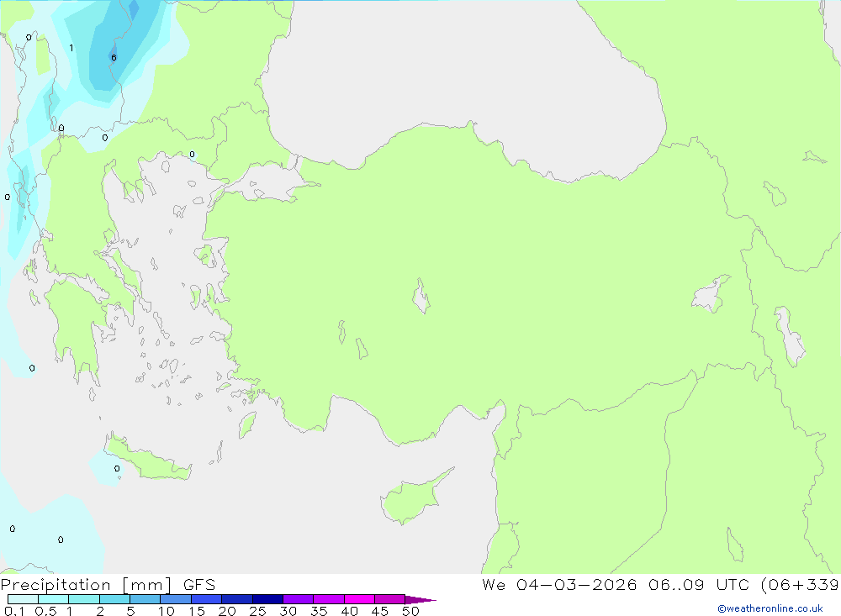Image resolution: width=841 pixels, height=616 pixels.
Task: Click the '6' precipitation value on the map
Action: coord(114,57)
